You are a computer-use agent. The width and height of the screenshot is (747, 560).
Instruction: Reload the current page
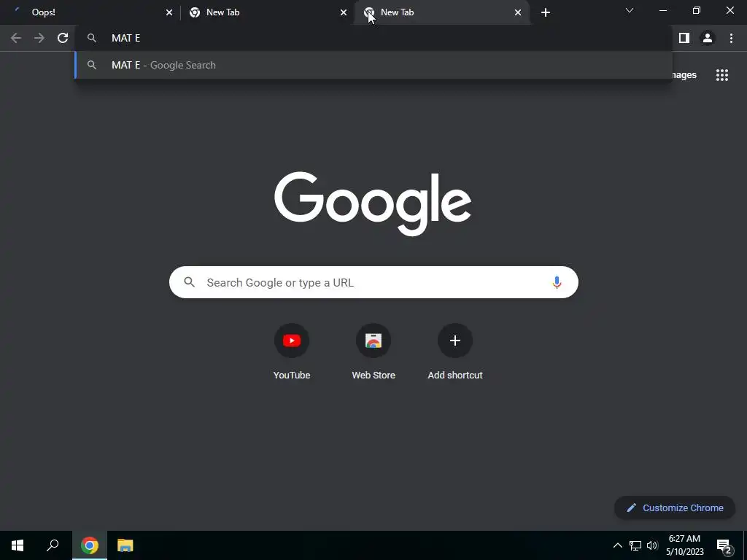63,38
